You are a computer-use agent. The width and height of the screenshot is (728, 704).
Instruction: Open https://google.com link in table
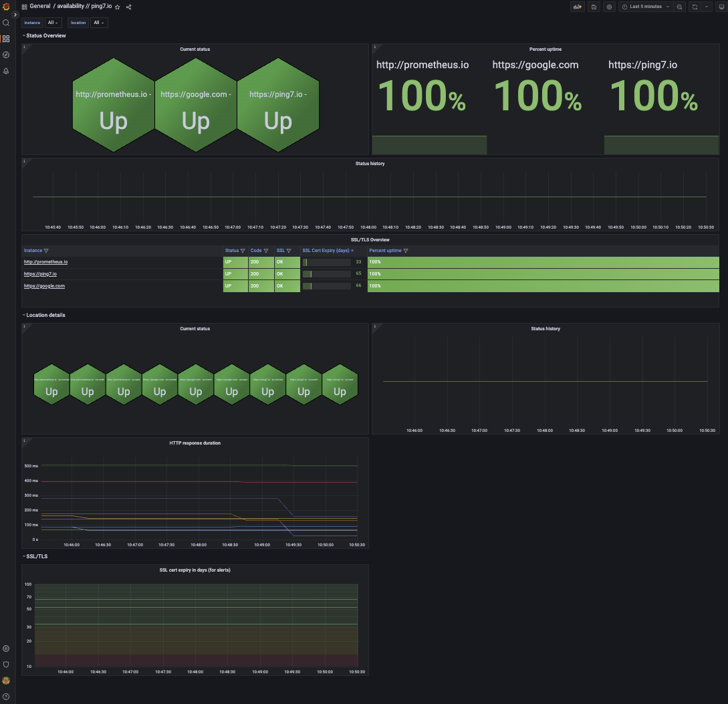[x=44, y=286]
